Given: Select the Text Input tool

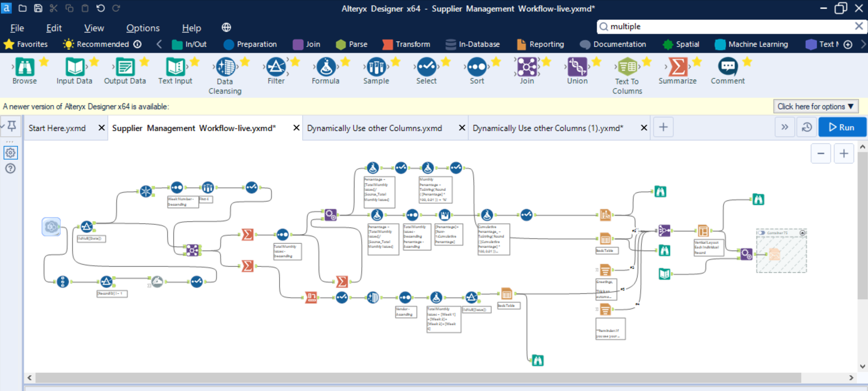Looking at the screenshot, I should pyautogui.click(x=175, y=72).
